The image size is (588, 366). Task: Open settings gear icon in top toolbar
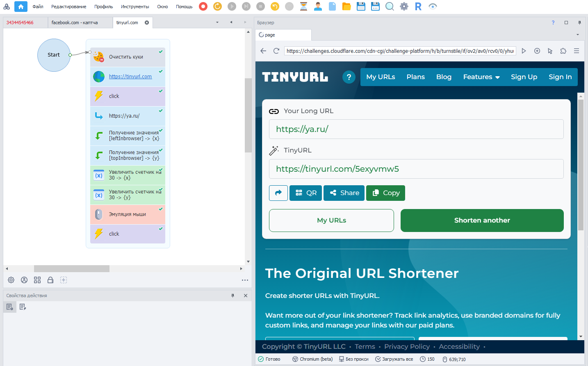[x=404, y=6]
